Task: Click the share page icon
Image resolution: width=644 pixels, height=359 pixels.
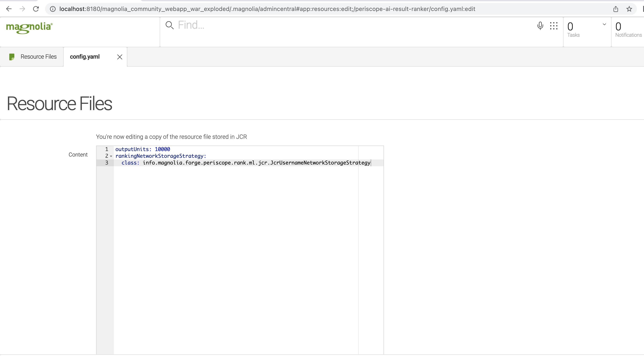Action: point(616,9)
